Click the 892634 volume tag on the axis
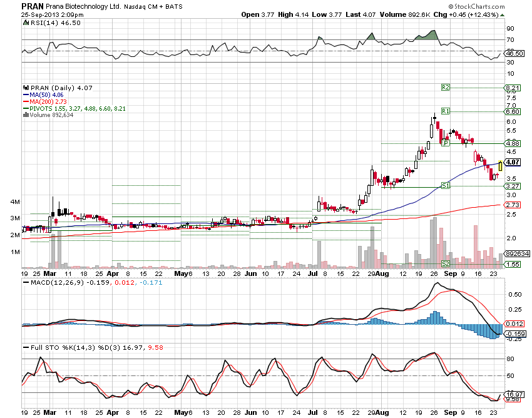 coord(518,254)
